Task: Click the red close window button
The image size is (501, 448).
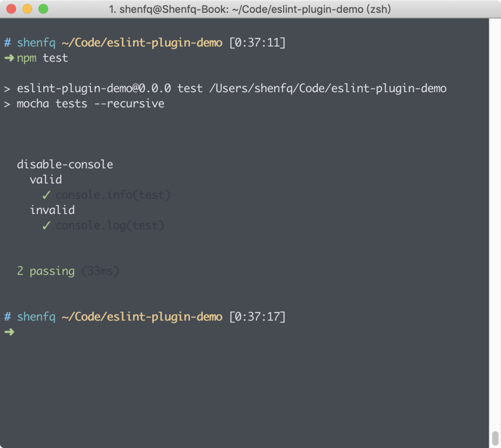Action: [x=11, y=9]
